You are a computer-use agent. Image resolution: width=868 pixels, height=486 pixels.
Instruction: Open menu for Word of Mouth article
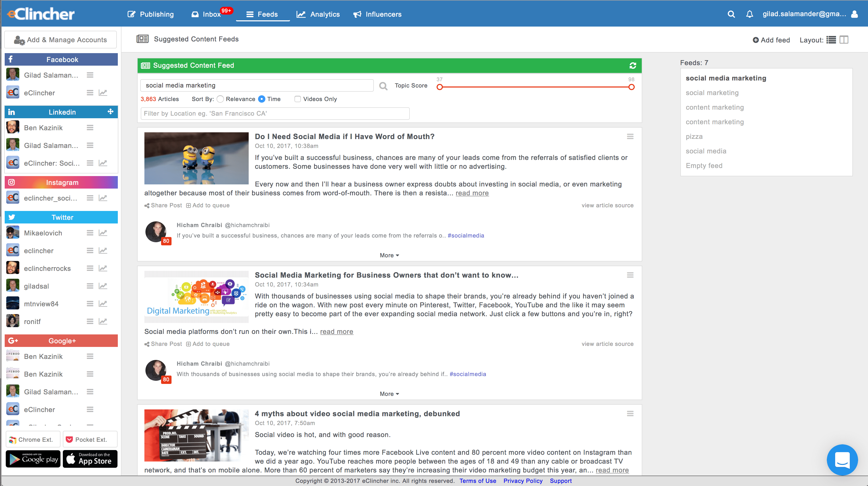tap(630, 137)
